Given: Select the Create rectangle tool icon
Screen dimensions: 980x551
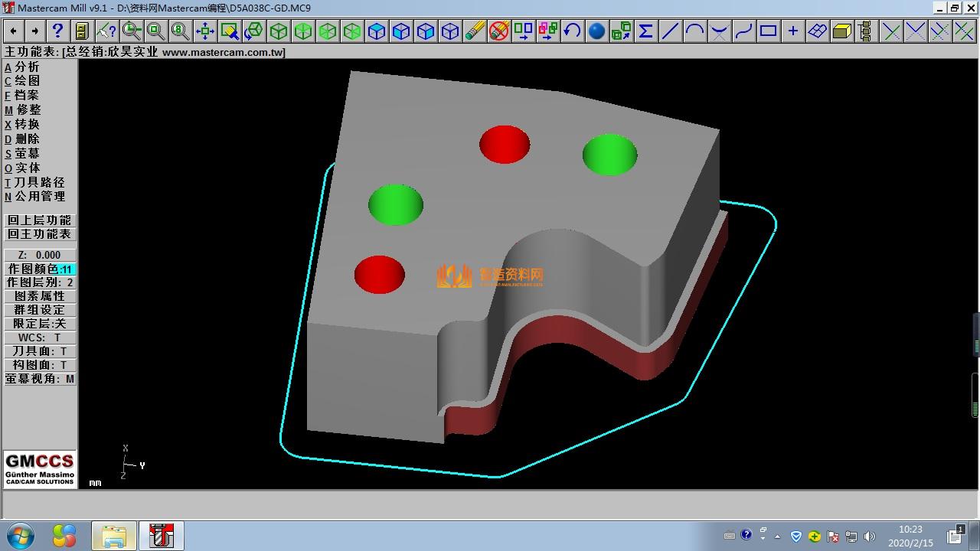Looking at the screenshot, I should tap(768, 31).
